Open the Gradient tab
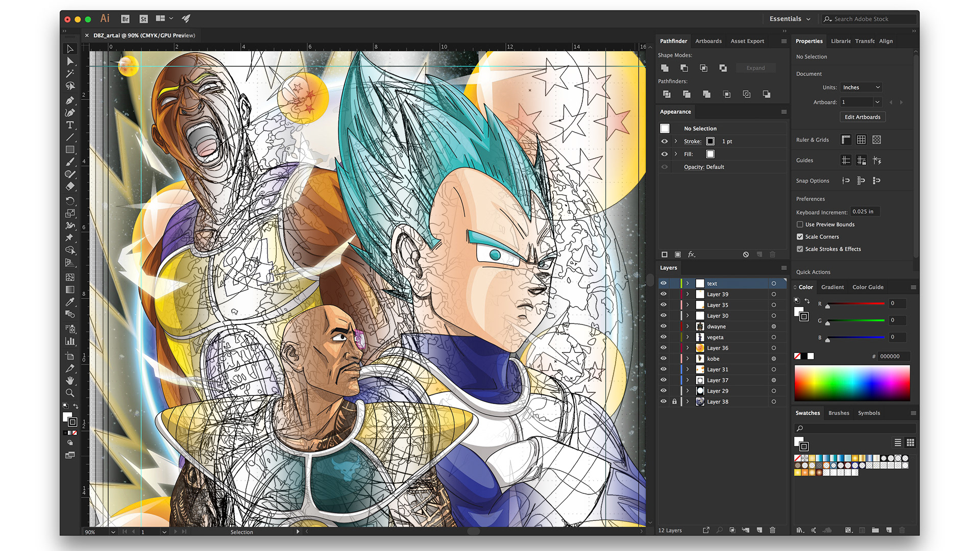The width and height of the screenshot is (980, 551). [x=832, y=287]
